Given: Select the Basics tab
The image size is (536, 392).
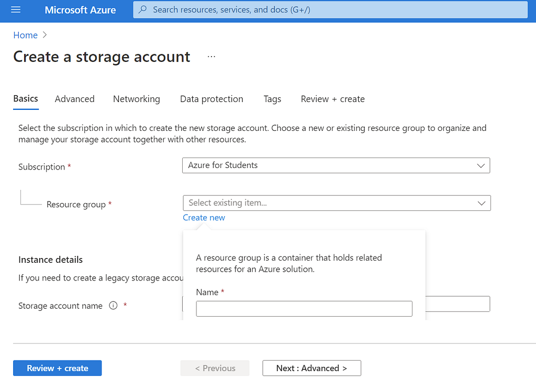Looking at the screenshot, I should 26,99.
